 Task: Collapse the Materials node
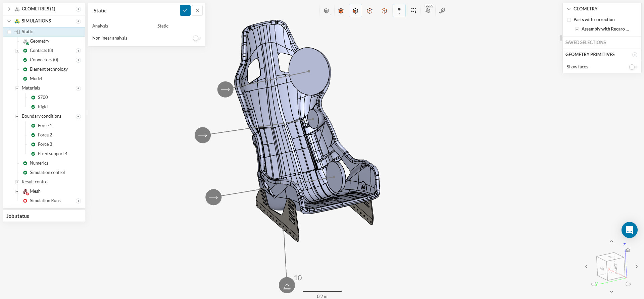point(17,88)
